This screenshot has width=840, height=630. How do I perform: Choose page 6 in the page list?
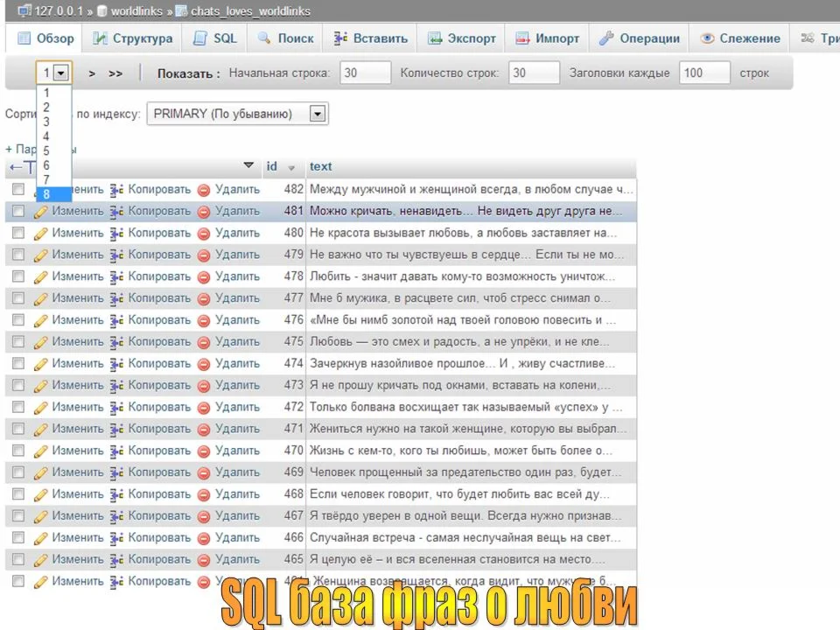[53, 165]
